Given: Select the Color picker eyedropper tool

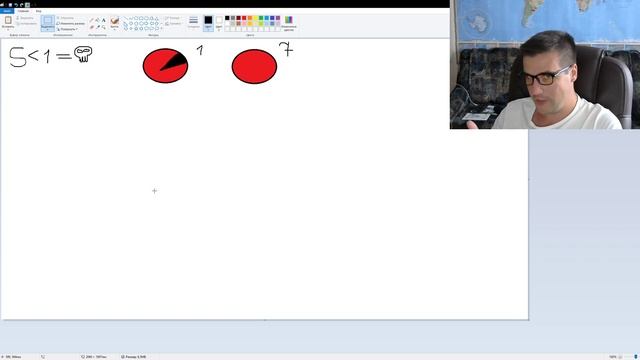Looking at the screenshot, I should 98,27.
